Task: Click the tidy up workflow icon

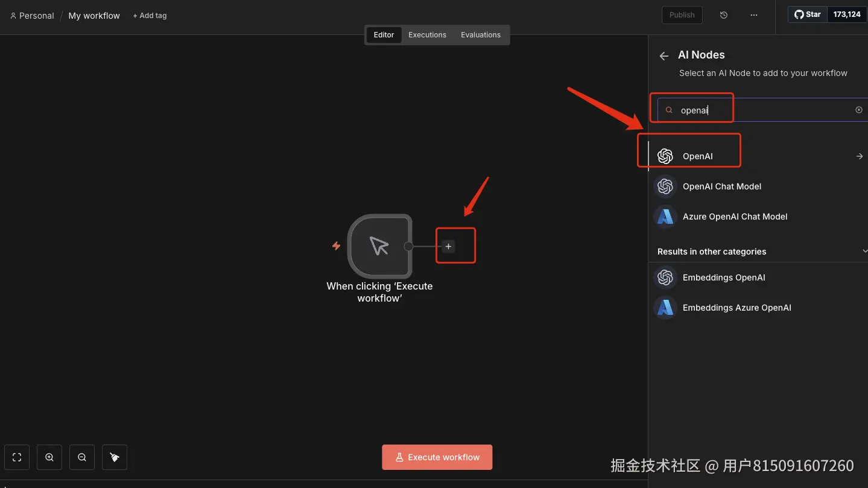Action: coord(115,457)
